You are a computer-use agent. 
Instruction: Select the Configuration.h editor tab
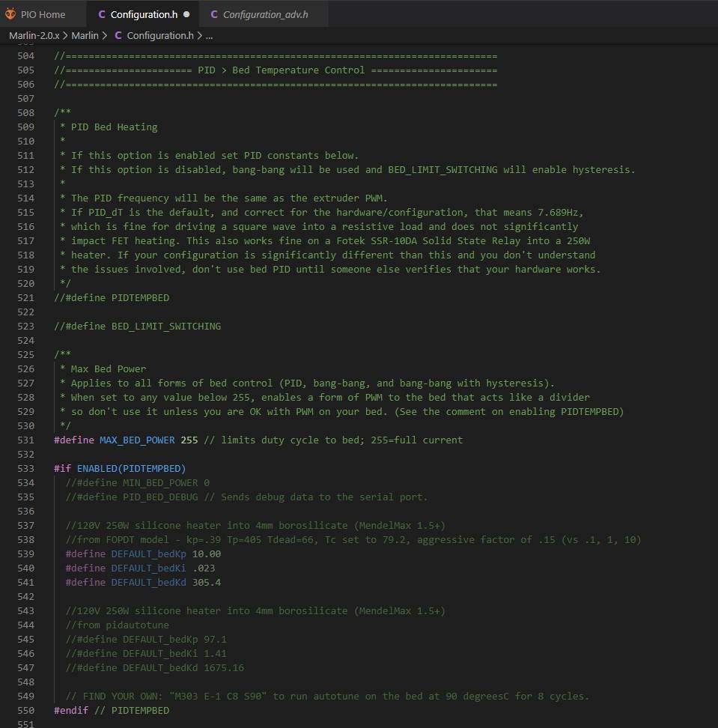click(x=142, y=14)
